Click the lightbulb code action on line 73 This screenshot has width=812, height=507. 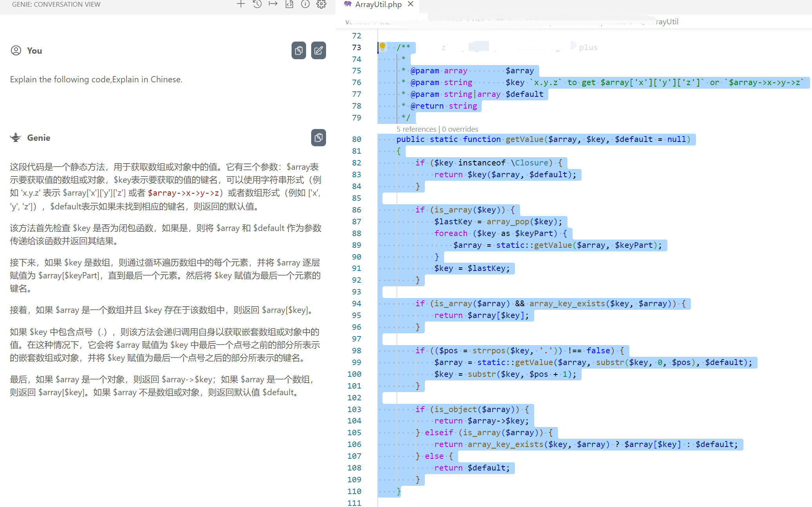pos(383,47)
